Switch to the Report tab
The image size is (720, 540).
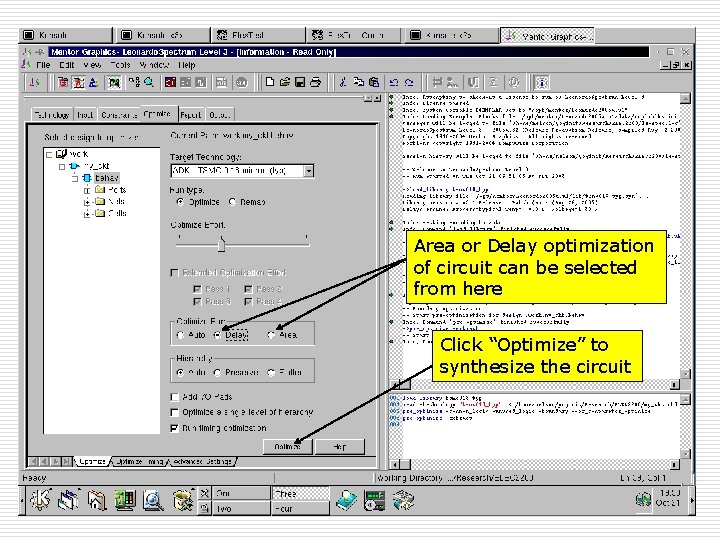(x=191, y=115)
